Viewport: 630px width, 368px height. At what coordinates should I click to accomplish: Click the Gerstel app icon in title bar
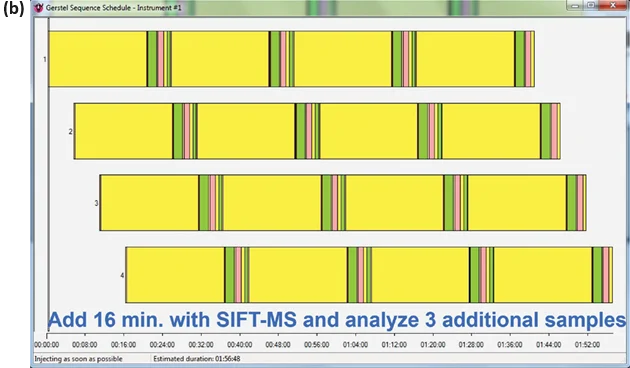[x=39, y=7]
